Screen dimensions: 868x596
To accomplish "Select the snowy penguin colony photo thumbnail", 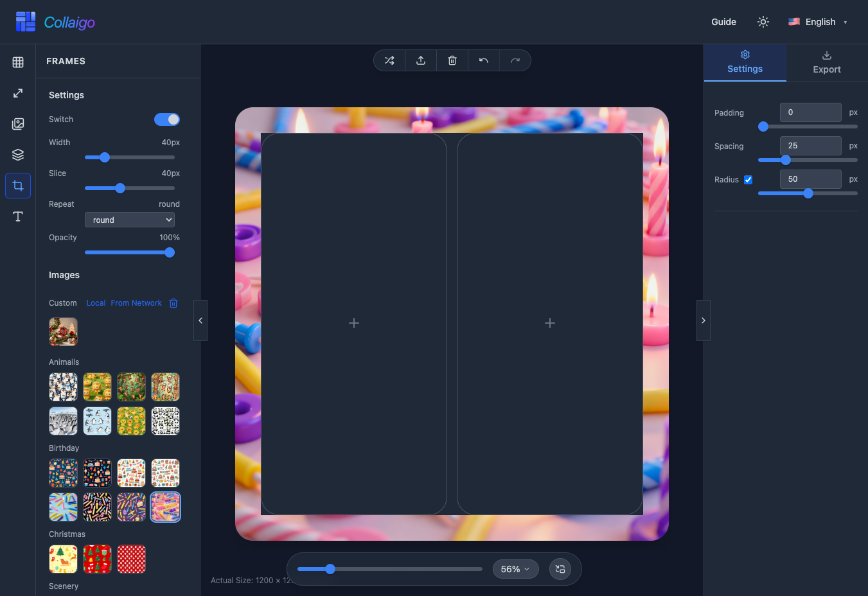I will pos(63,421).
